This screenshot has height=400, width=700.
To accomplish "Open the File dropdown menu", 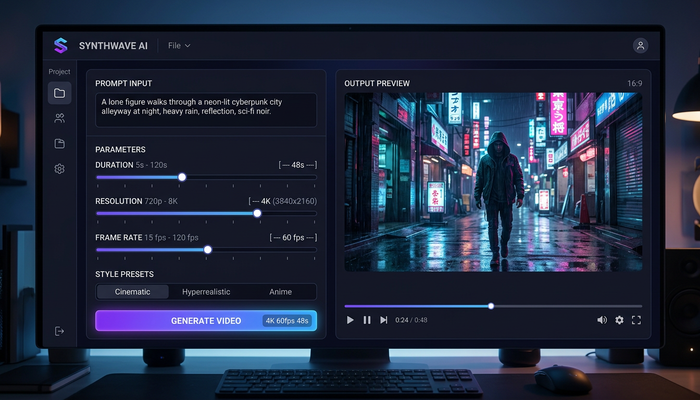I will coord(179,46).
